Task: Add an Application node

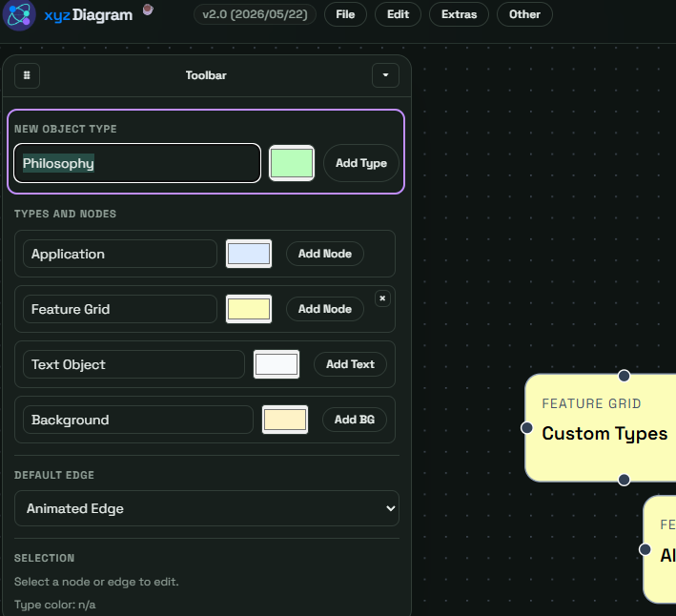Action: [325, 254]
